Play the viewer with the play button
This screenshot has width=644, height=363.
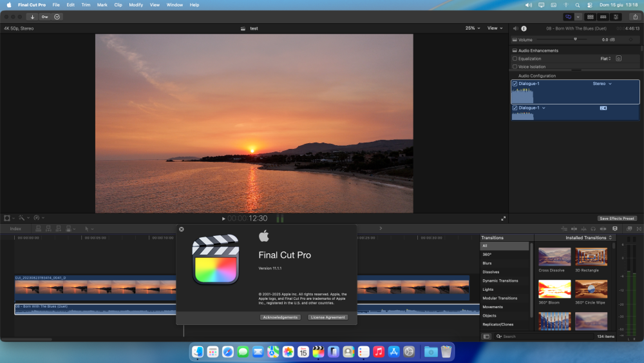click(x=223, y=219)
